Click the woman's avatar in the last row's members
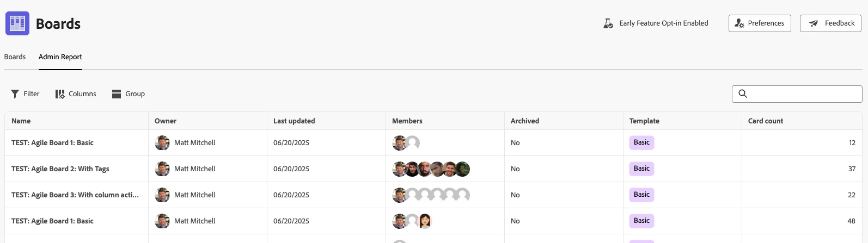Screen dimensions: 868x243 coord(425,221)
